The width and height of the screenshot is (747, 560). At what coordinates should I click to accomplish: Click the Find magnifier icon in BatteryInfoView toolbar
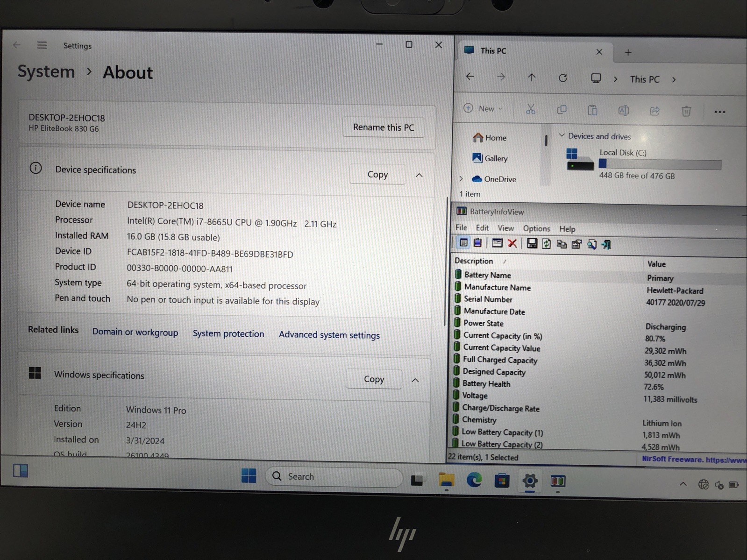click(x=591, y=244)
